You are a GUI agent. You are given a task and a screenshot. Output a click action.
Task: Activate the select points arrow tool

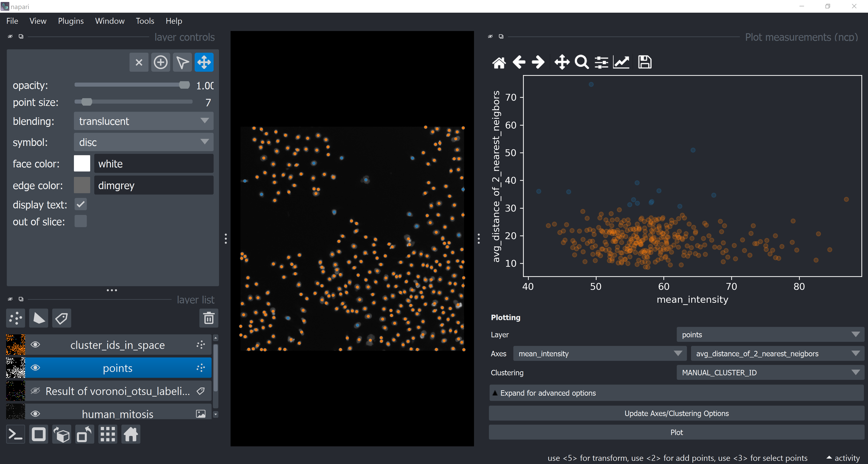(x=182, y=62)
